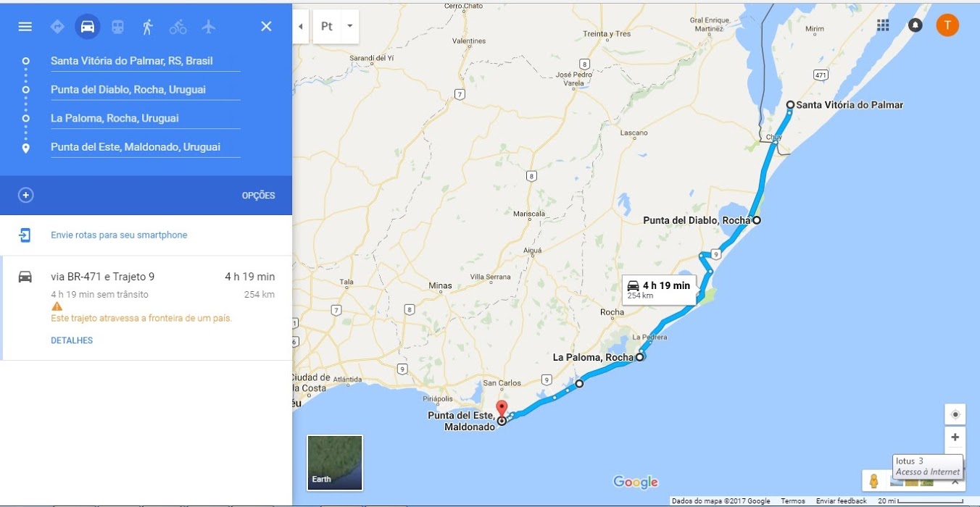
Task: Click Envie rotas para seu smartphone
Action: coord(119,235)
